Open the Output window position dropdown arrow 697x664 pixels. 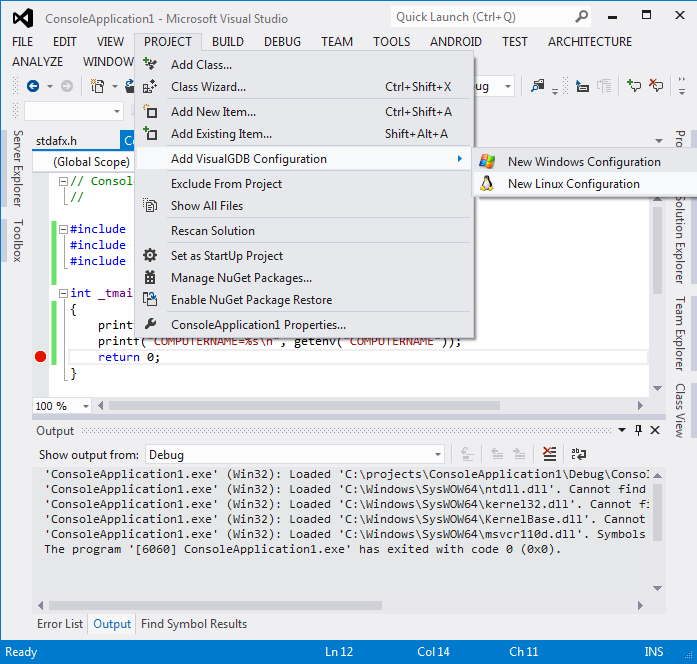pyautogui.click(x=622, y=430)
